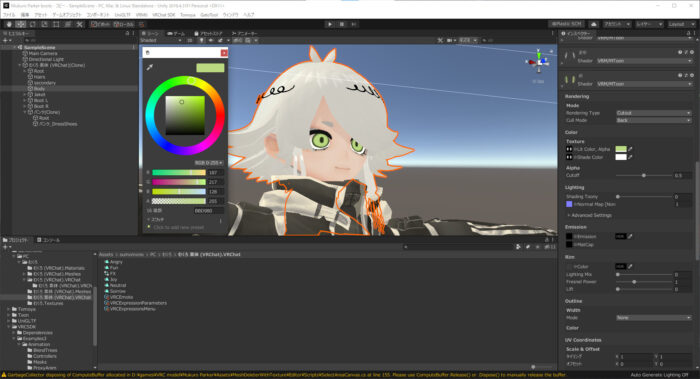Image resolution: width=700 pixels, height=379 pixels.
Task: Click to add new preset
Action: [x=179, y=227]
